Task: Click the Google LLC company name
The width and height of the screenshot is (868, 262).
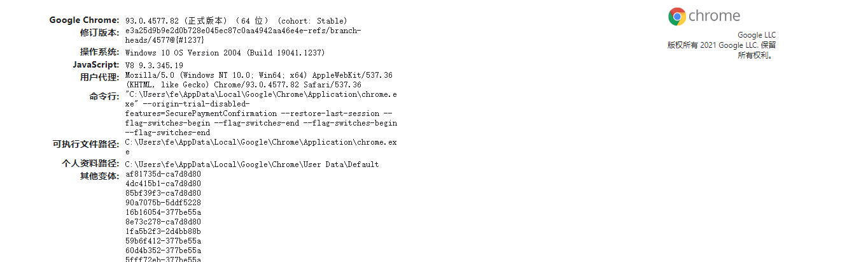Action: click(x=756, y=35)
